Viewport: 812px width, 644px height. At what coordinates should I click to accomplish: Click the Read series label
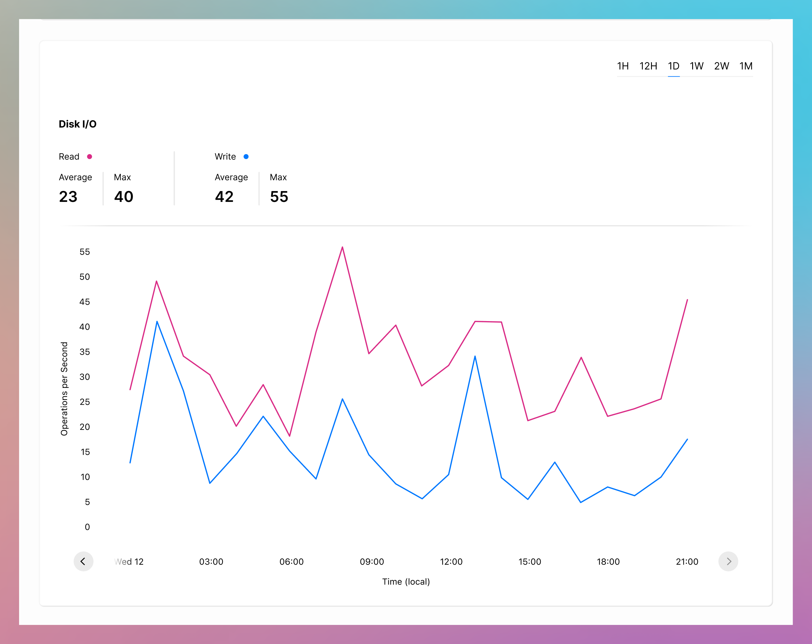69,157
